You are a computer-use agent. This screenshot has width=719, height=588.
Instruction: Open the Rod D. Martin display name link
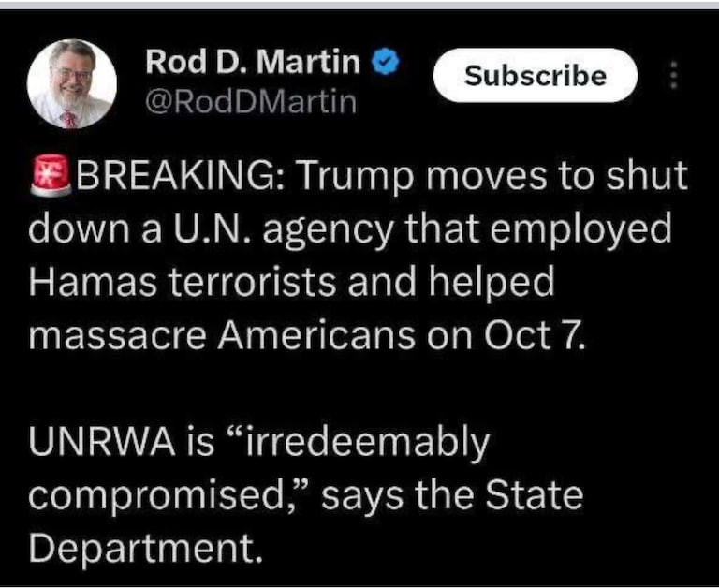click(253, 62)
